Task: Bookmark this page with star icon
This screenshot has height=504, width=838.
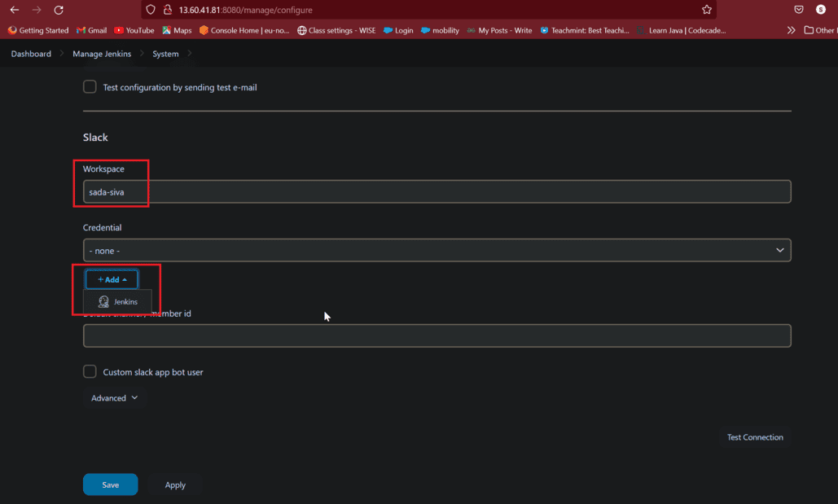Action: (707, 10)
